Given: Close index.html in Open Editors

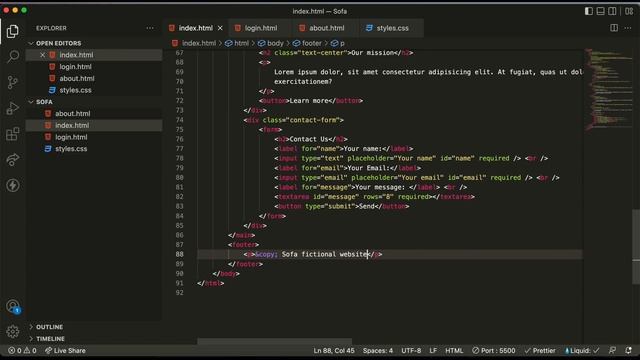Looking at the screenshot, I should (42, 55).
